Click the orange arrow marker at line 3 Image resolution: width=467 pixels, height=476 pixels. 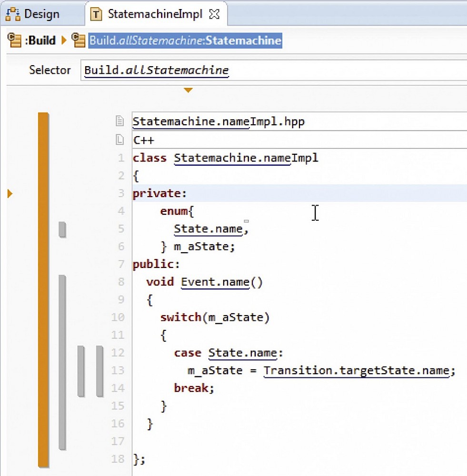point(10,193)
